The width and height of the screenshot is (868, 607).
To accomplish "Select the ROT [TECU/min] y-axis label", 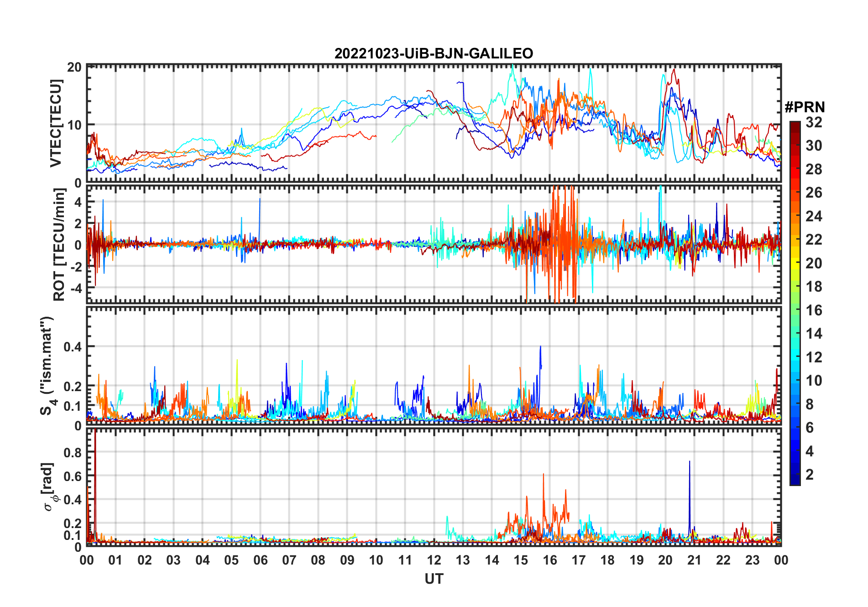I will (x=59, y=245).
